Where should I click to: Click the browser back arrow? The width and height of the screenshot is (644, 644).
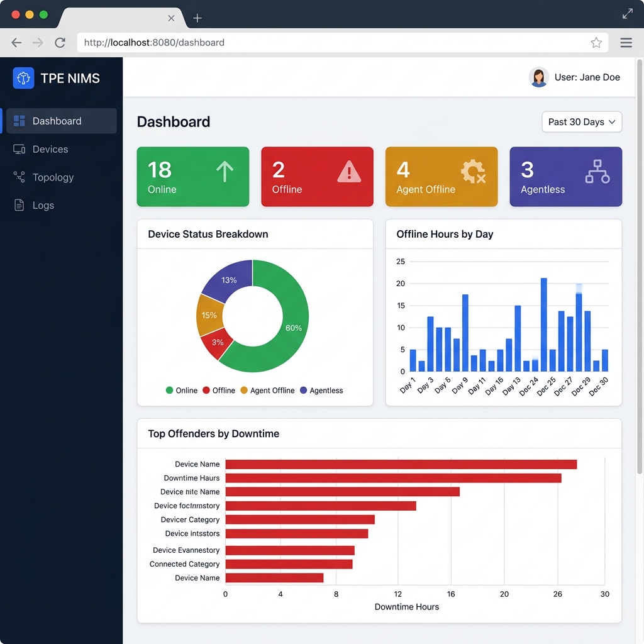pyautogui.click(x=16, y=42)
